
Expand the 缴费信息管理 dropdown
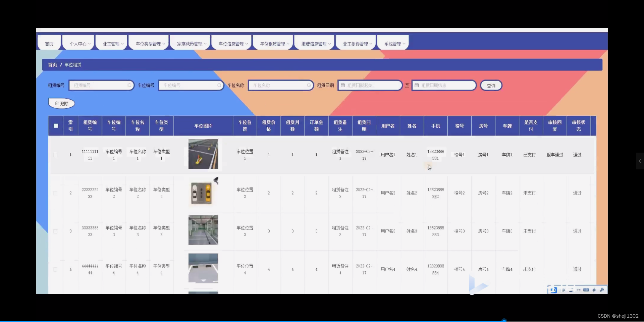314,43
